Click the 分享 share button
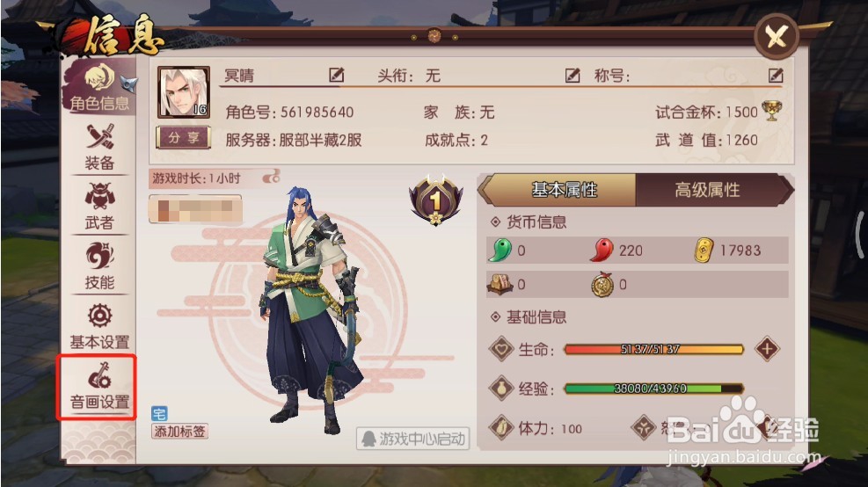This screenshot has height=487, width=868. [183, 138]
